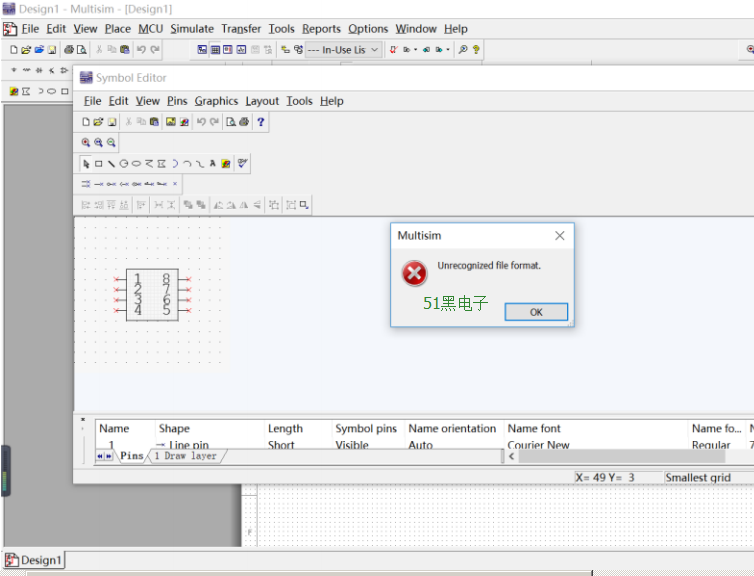Image resolution: width=754 pixels, height=576 pixels.
Task: Open Transfer menu in Multisim window
Action: point(241,29)
